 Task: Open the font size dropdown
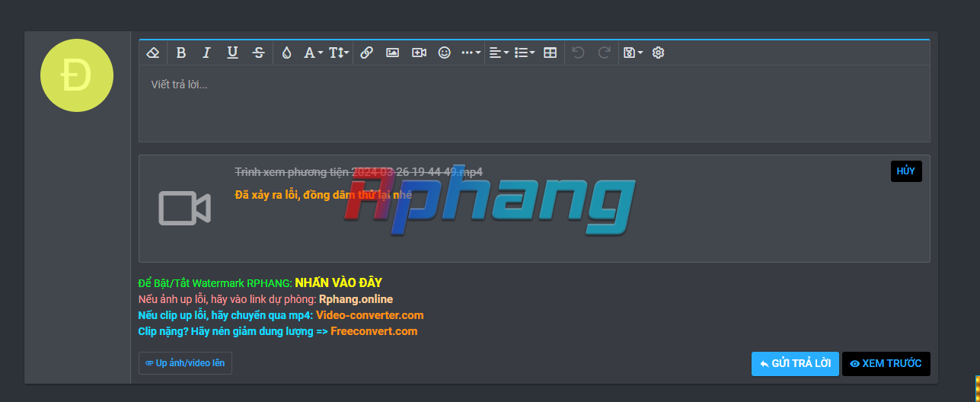tap(339, 53)
